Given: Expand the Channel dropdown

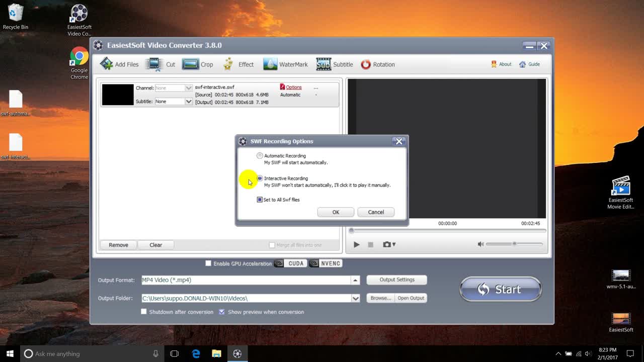Looking at the screenshot, I should (x=189, y=88).
